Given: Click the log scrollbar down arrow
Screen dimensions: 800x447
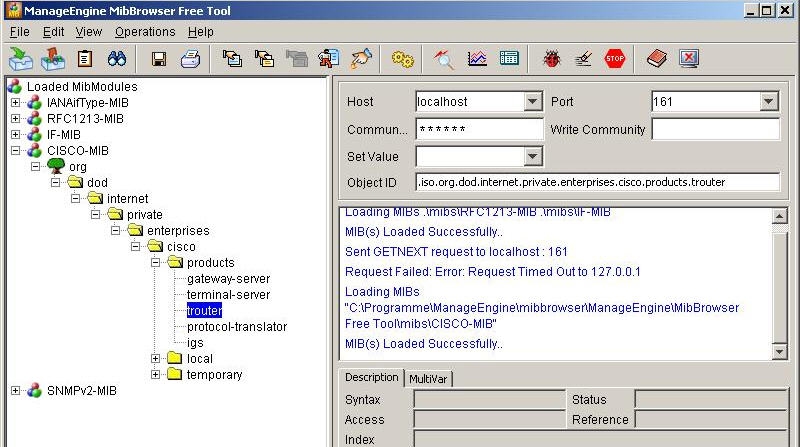Looking at the screenshot, I should click(x=779, y=352).
